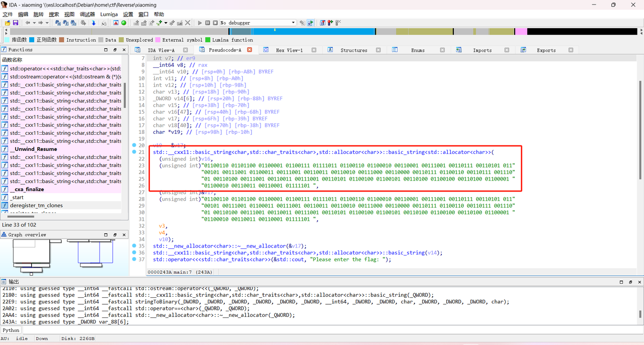
Task: Pause the process with the pause icon
Action: click(x=207, y=23)
